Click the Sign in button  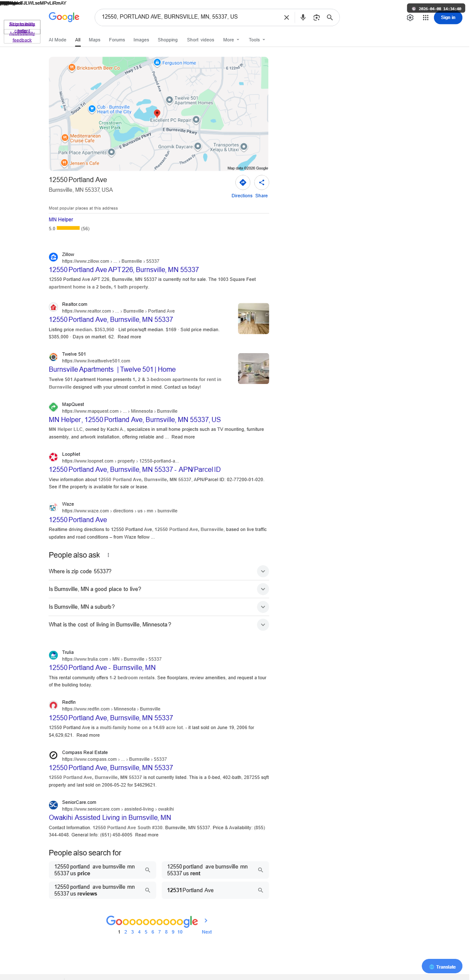[x=448, y=17]
